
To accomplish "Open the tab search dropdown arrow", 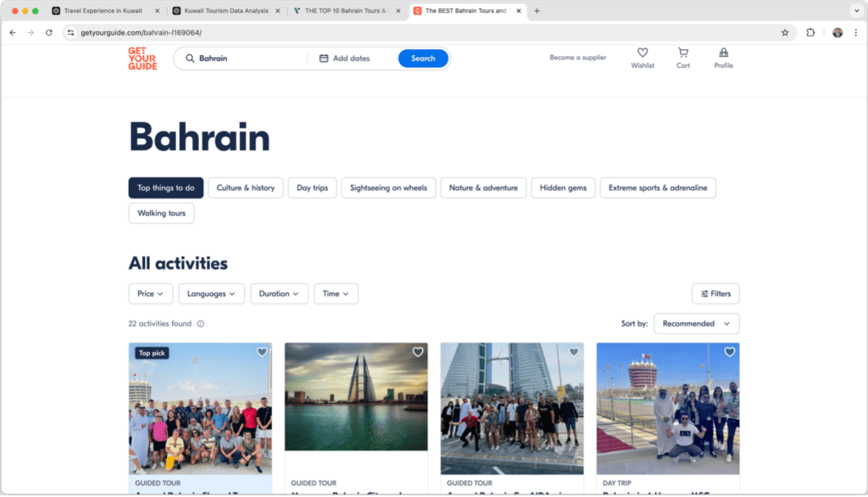I will 856,10.
